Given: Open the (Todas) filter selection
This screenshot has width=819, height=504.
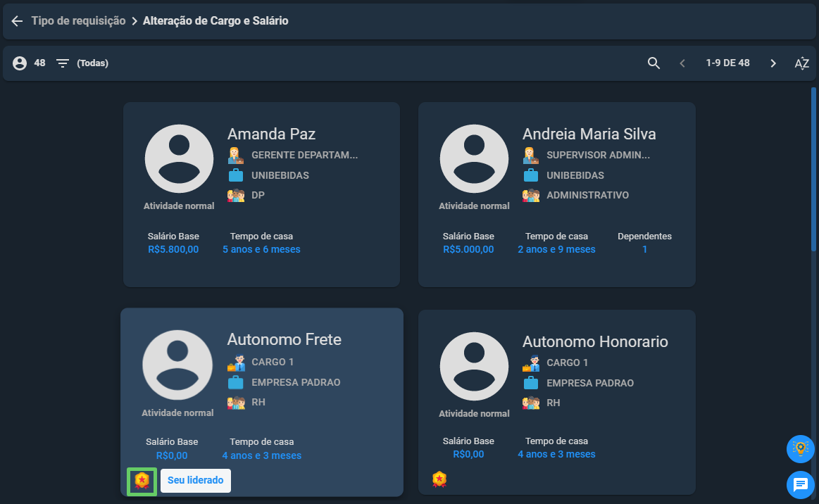Looking at the screenshot, I should (x=92, y=63).
